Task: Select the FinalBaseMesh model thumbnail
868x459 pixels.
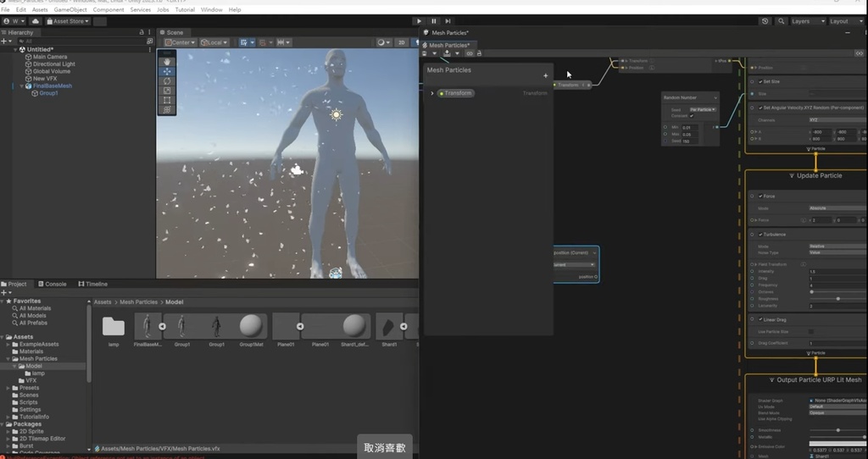Action: tap(148, 328)
